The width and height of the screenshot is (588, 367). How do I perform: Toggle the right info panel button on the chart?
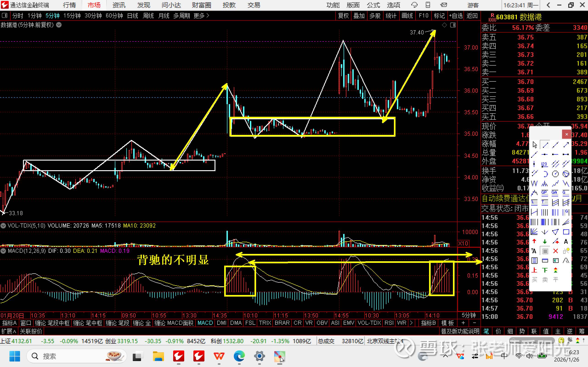tap(453, 25)
